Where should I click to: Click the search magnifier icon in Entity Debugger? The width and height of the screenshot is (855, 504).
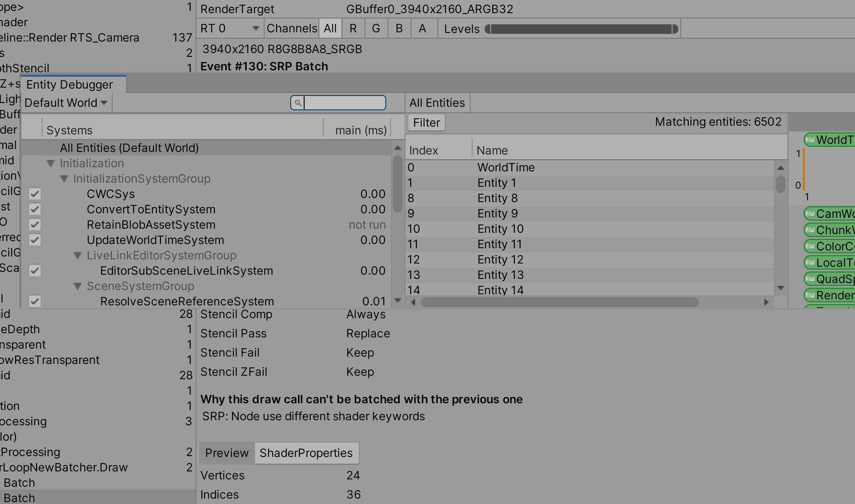point(298,103)
